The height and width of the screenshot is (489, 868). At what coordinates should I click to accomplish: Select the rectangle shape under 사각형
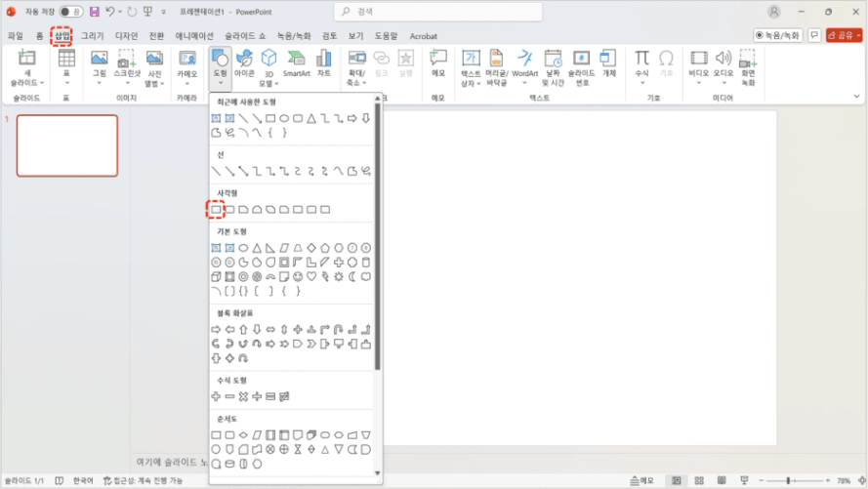coord(216,209)
